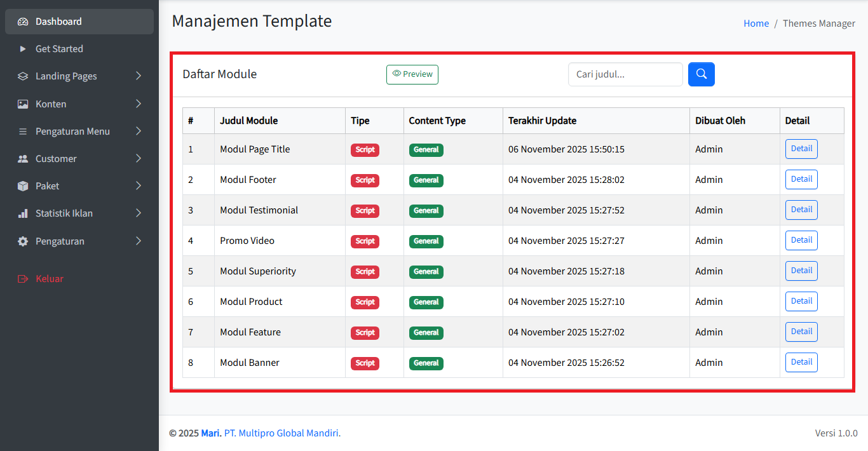The image size is (868, 451).
Task: Focus the Cari judul search field
Action: click(x=625, y=74)
